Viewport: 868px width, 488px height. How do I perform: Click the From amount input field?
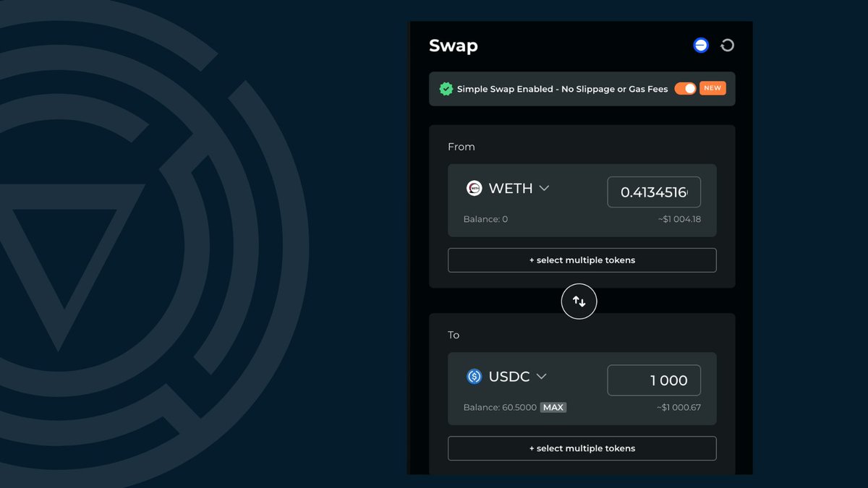(654, 192)
